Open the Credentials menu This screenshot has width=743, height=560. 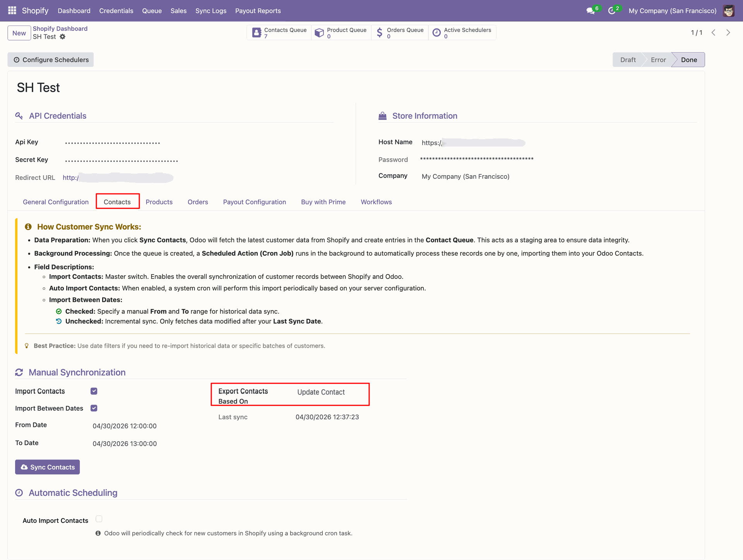[116, 11]
